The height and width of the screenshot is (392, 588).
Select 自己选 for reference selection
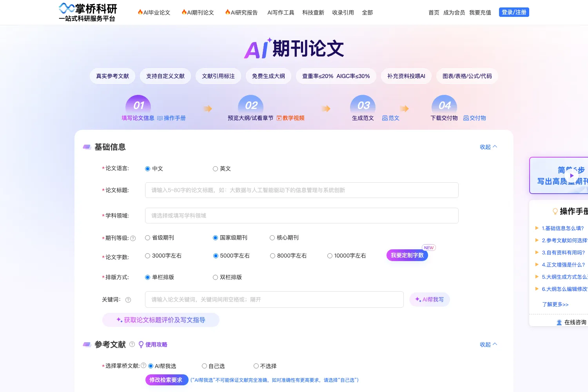click(204, 366)
